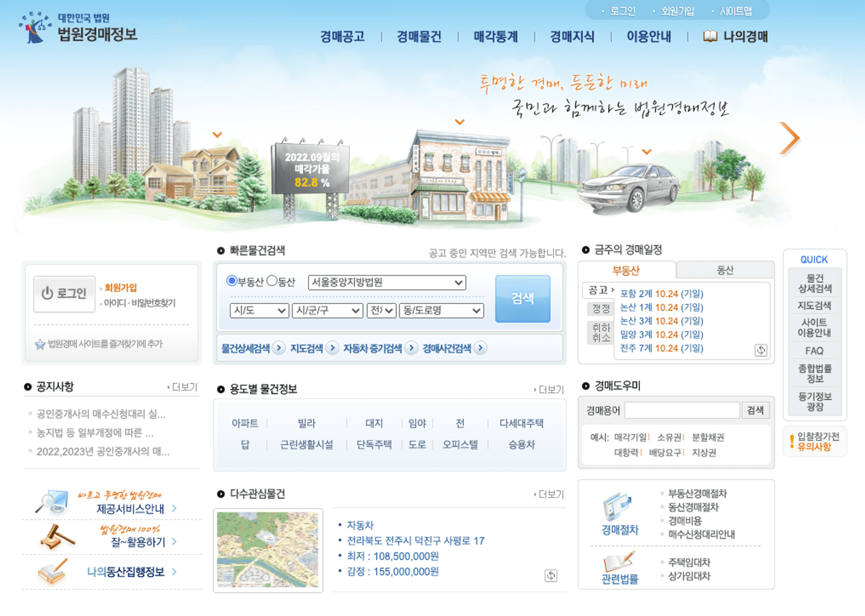
Task: Click the arrow icon next to 경매사건검색
Action: 480,348
